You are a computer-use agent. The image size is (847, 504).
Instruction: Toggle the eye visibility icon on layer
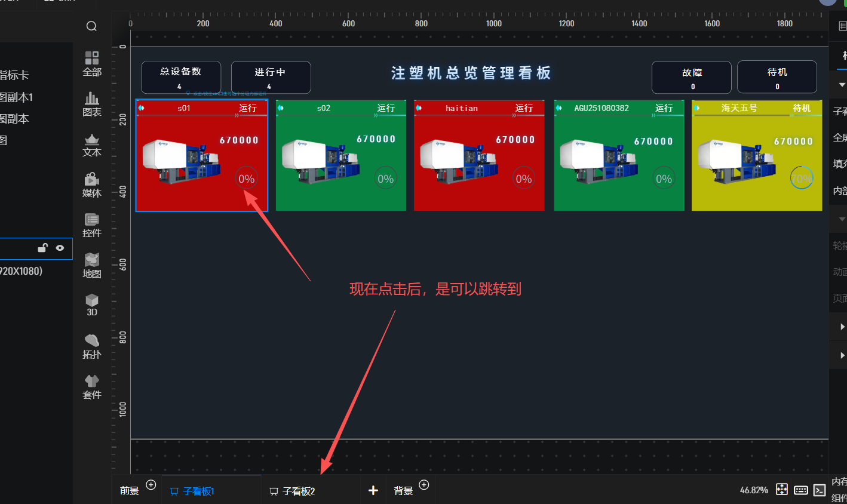click(x=60, y=248)
